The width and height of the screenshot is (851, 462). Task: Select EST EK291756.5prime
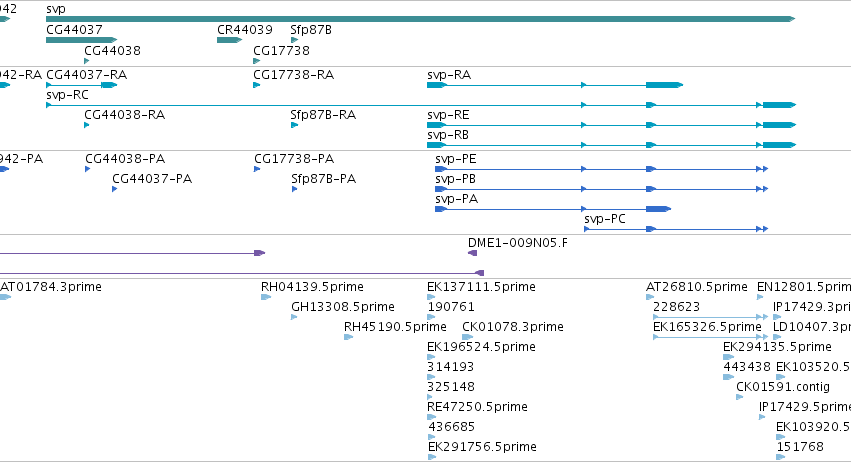(x=482, y=448)
